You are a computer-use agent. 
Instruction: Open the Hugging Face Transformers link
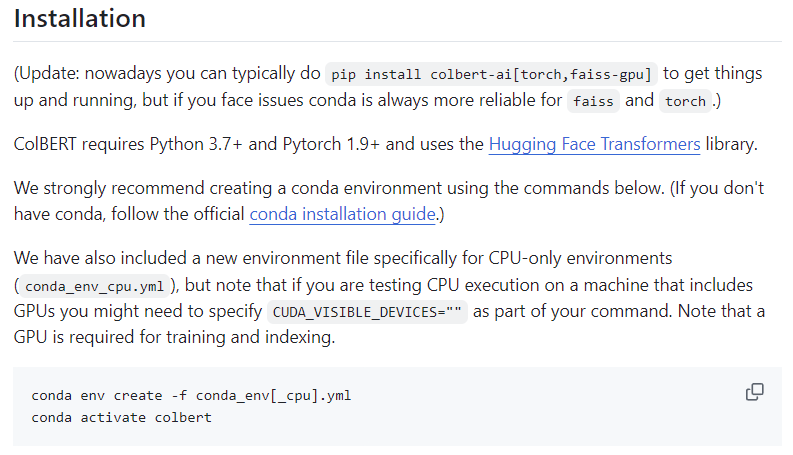pyautogui.click(x=594, y=144)
